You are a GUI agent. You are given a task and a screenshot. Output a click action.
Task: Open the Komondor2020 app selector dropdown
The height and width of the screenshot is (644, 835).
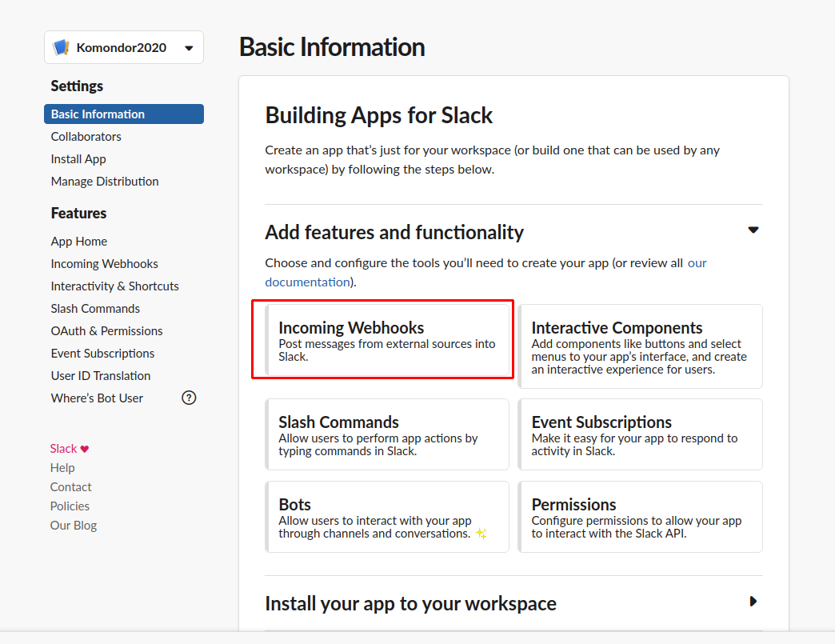[x=189, y=48]
